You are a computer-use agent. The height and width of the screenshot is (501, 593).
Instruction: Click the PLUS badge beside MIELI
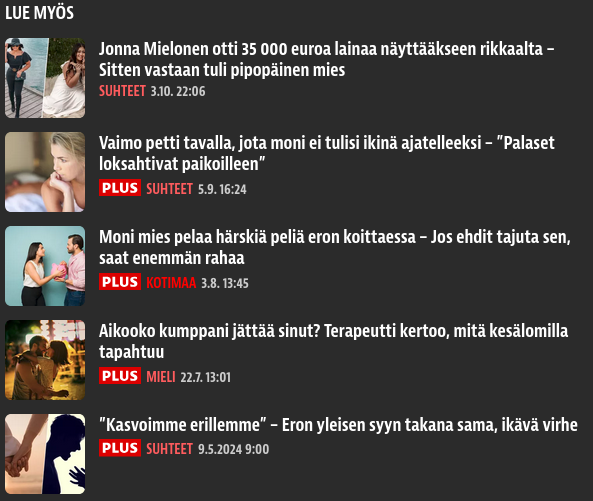coord(120,376)
